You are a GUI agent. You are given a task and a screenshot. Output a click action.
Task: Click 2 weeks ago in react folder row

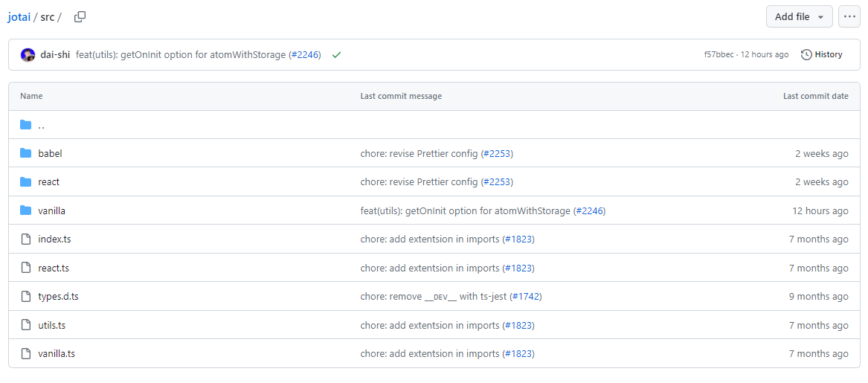tap(821, 181)
